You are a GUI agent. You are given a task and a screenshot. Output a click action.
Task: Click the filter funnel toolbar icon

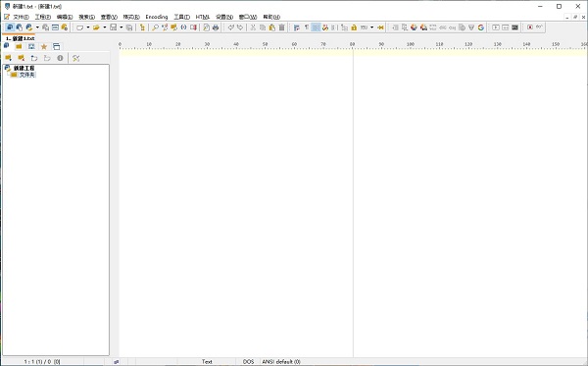(x=471, y=27)
